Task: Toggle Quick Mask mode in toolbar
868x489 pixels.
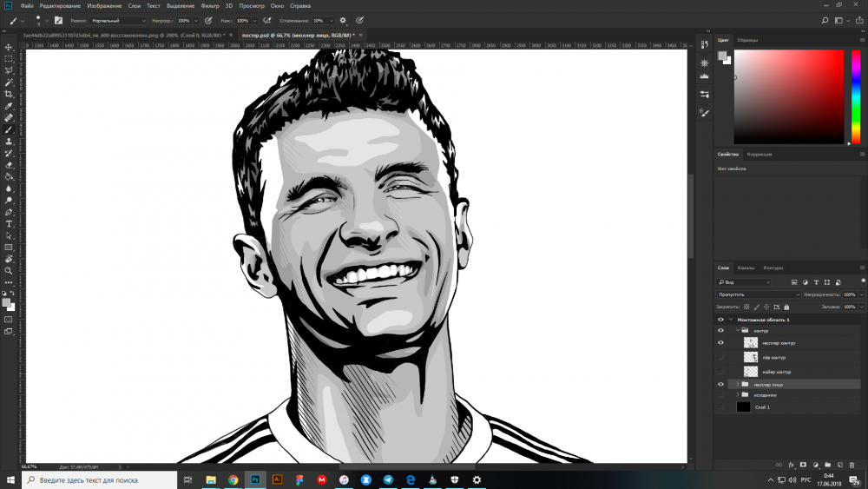Action: [9, 320]
